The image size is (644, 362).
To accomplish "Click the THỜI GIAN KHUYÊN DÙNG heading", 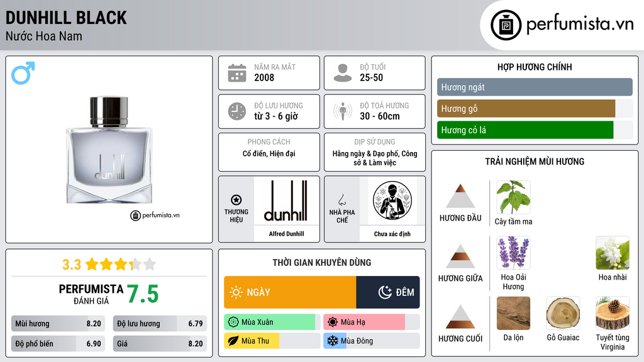I will (x=322, y=263).
